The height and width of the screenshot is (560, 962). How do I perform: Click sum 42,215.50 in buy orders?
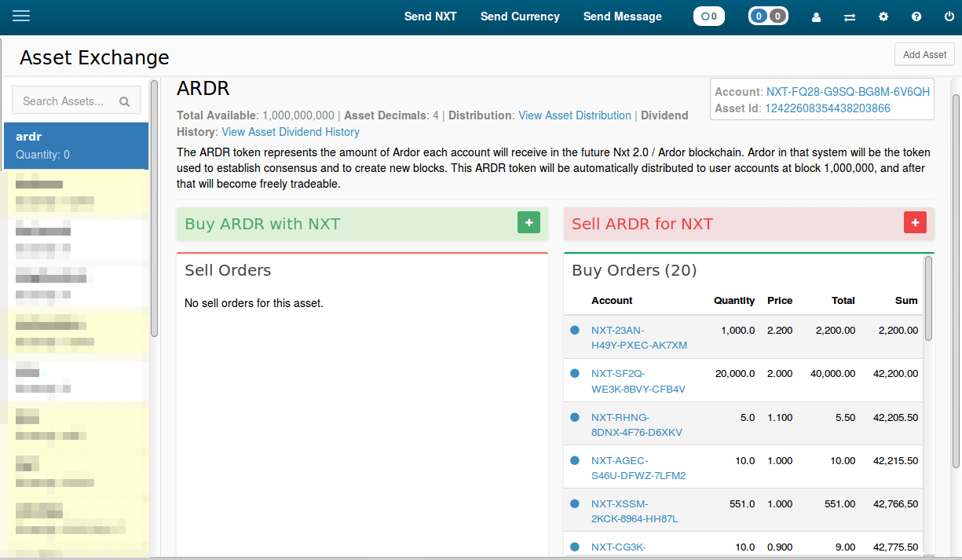[895, 461]
